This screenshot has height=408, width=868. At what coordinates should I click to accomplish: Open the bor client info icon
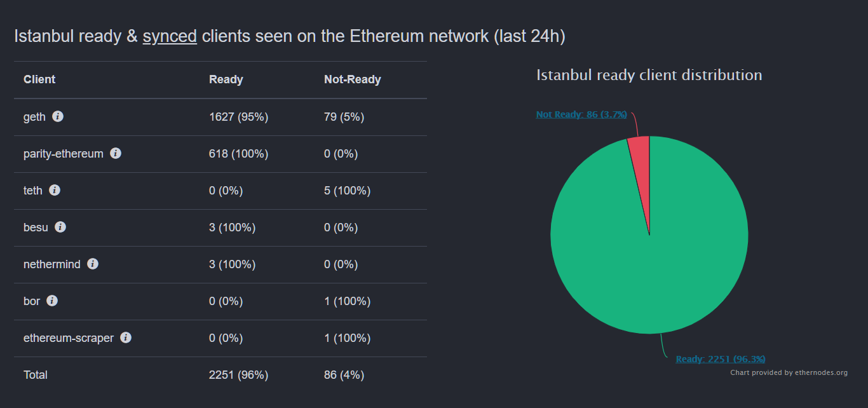click(x=52, y=301)
